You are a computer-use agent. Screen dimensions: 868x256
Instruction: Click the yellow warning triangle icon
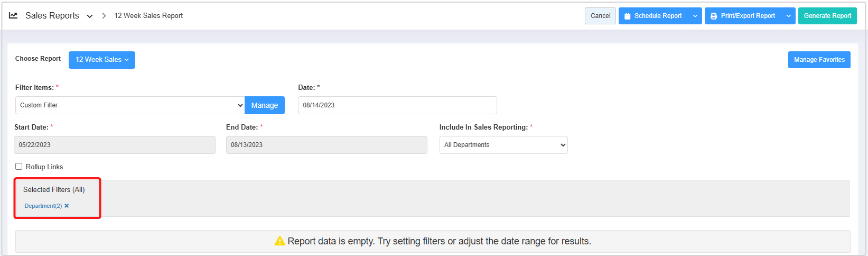tap(279, 241)
